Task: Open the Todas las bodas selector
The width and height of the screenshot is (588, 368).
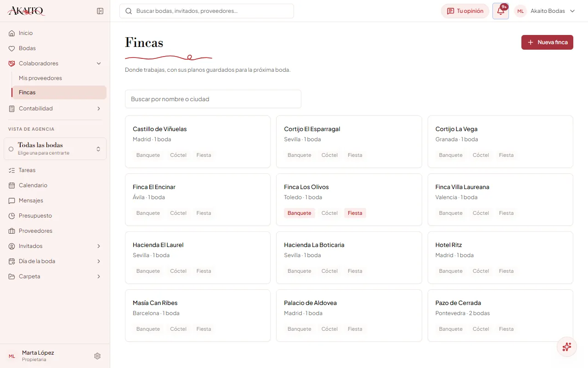Action: pos(55,149)
